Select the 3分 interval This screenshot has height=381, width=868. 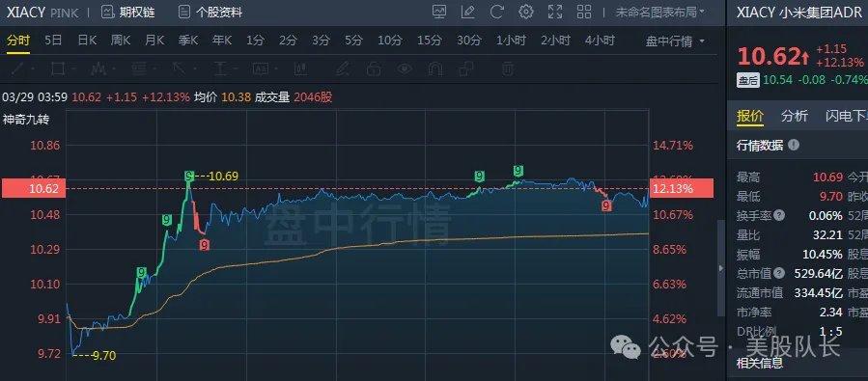[x=322, y=41]
